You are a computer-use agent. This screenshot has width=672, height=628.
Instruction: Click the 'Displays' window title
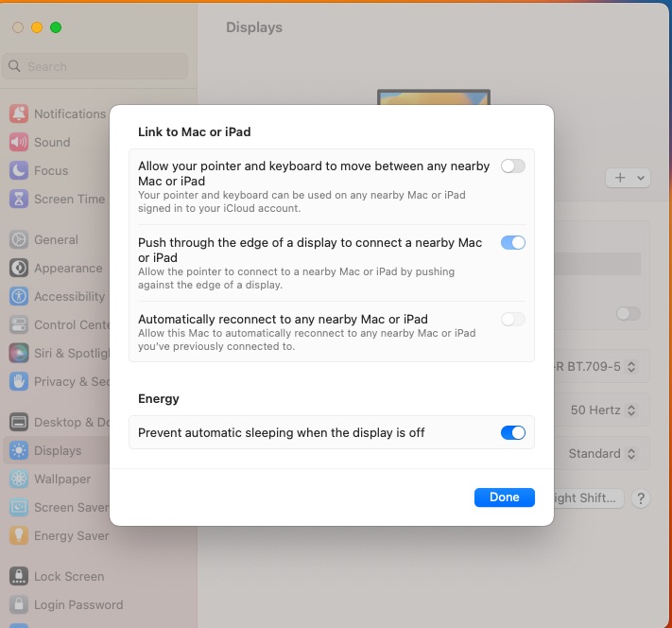tap(254, 27)
